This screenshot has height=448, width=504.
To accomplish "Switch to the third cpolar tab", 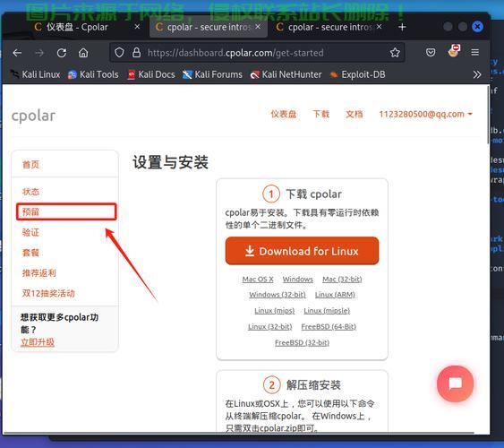I will (x=328, y=27).
